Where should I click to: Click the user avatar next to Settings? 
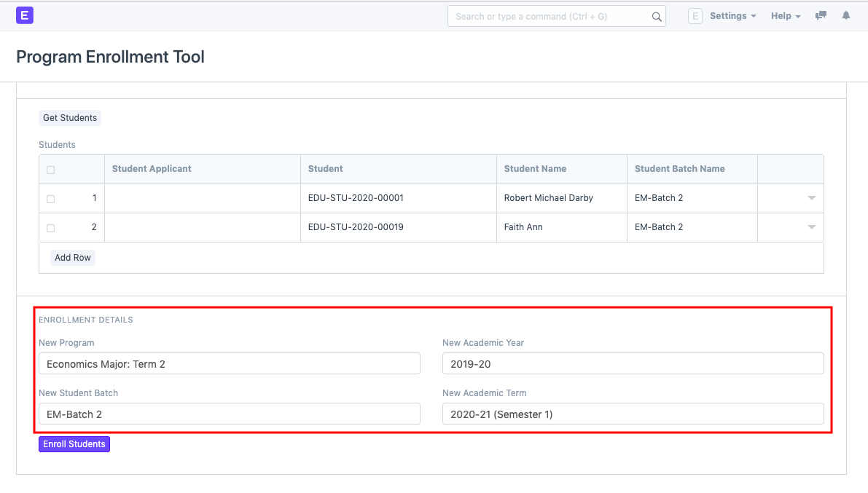coord(695,15)
